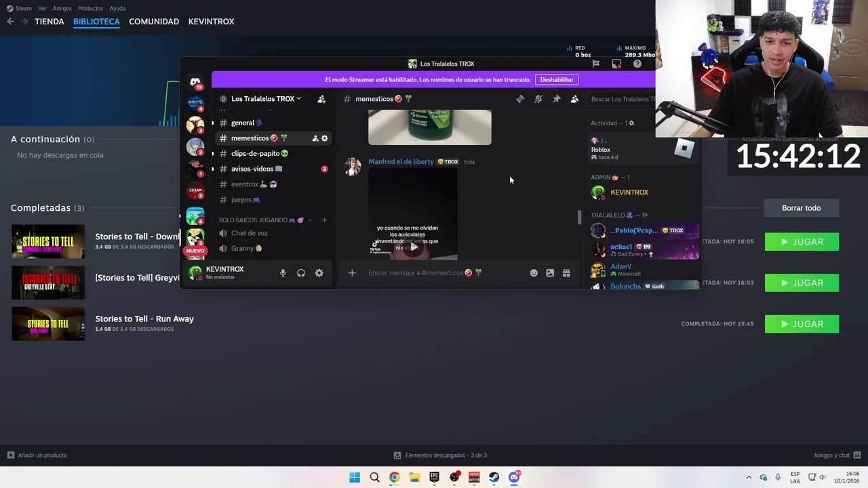Click Deshabilitar streamer mode button

click(557, 79)
